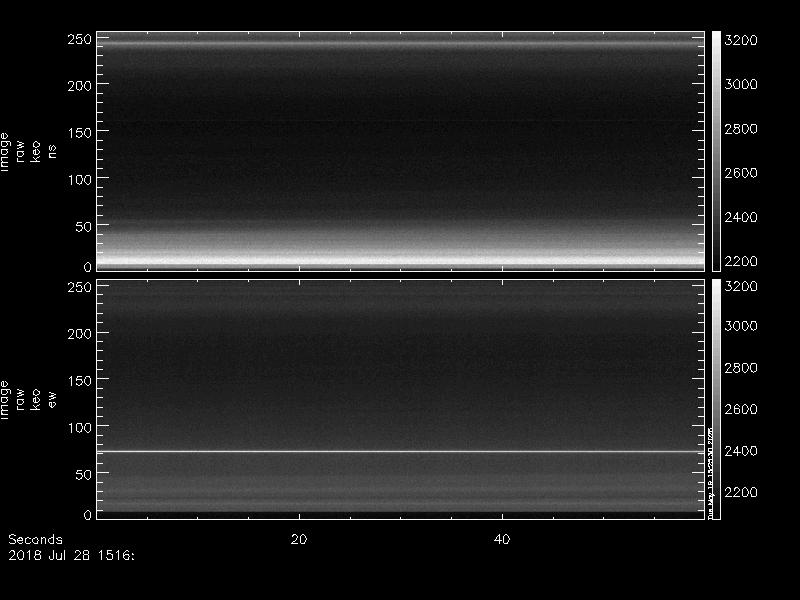Screen dimensions: 800x600
Task: Select the 2800 value on ns keogram colorbar
Action: pyautogui.click(x=741, y=129)
